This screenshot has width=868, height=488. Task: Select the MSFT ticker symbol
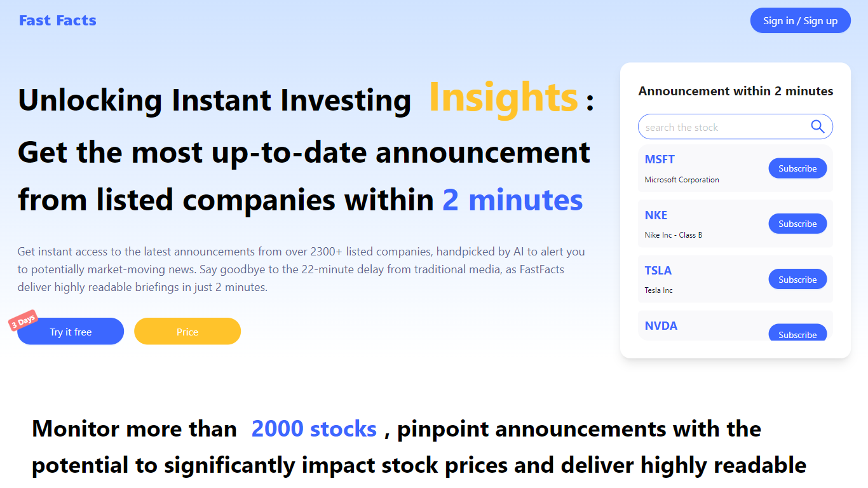point(660,159)
